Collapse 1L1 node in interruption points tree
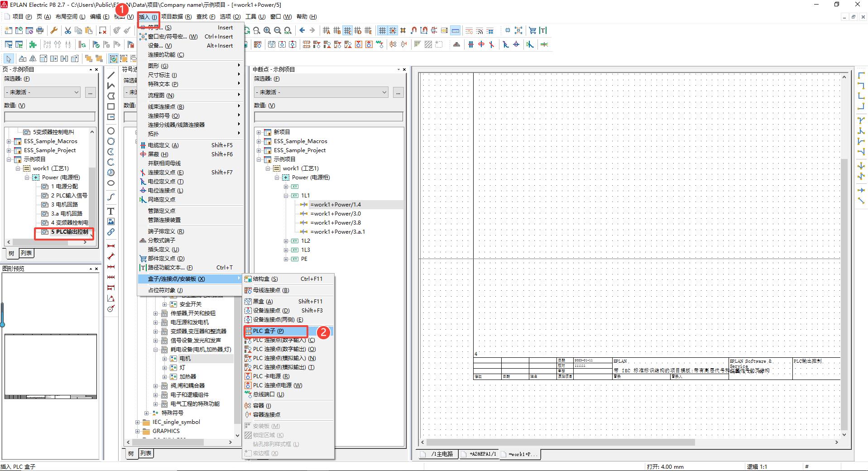The image size is (868, 471). click(286, 196)
